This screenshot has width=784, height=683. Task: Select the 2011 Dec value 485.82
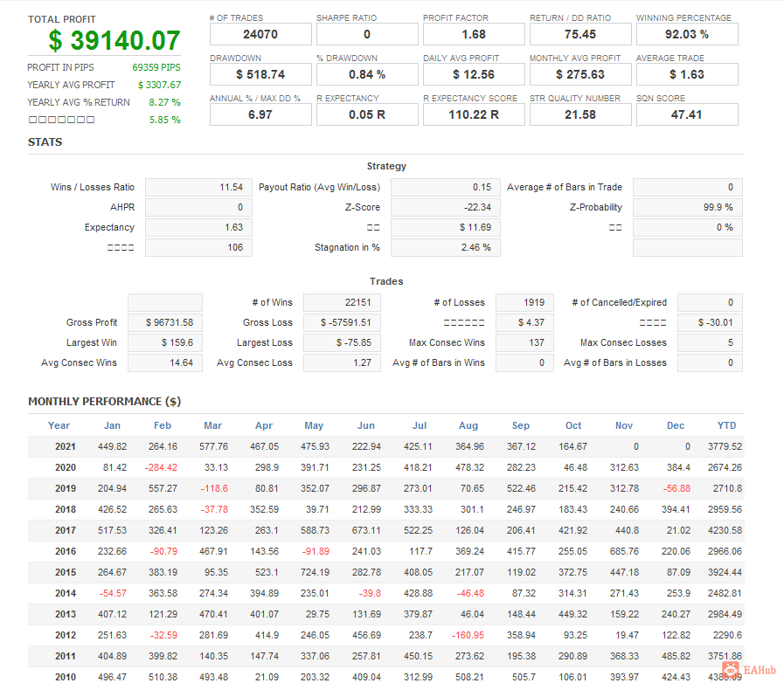click(676, 657)
